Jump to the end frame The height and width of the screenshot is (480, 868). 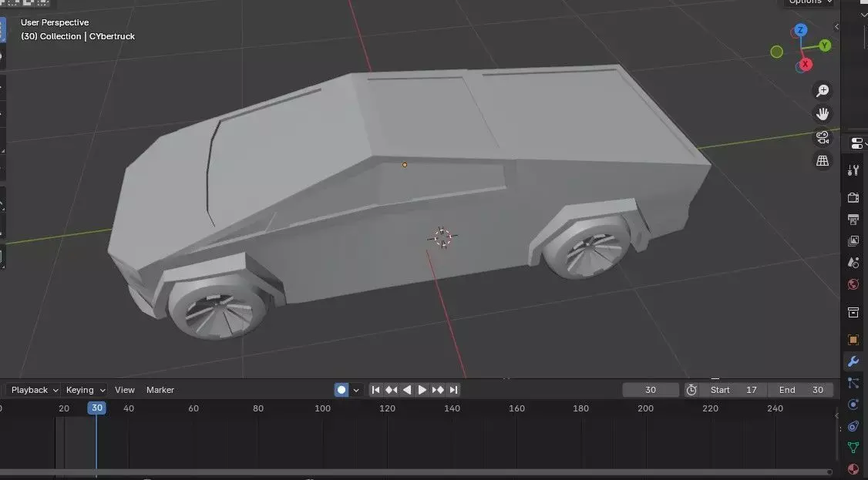coord(453,390)
